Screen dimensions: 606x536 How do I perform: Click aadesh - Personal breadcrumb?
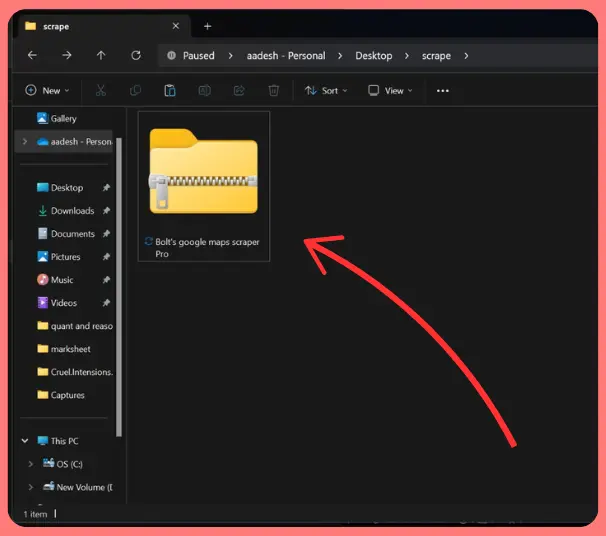(x=286, y=56)
